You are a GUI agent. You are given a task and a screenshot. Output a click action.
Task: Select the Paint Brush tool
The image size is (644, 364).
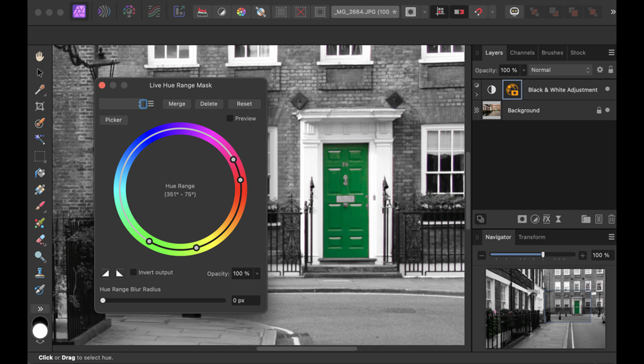(39, 206)
